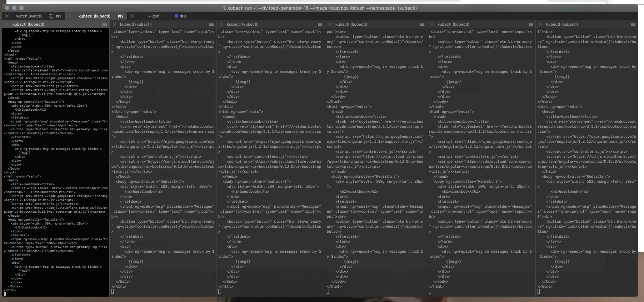Open hamburger menu of the active black pane
644x302 pixels.
tap(105, 24)
